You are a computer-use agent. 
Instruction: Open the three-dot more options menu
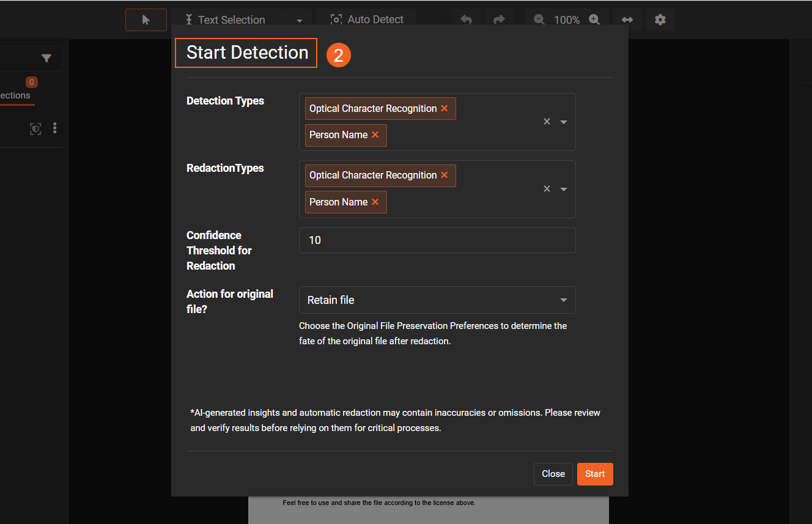point(55,128)
